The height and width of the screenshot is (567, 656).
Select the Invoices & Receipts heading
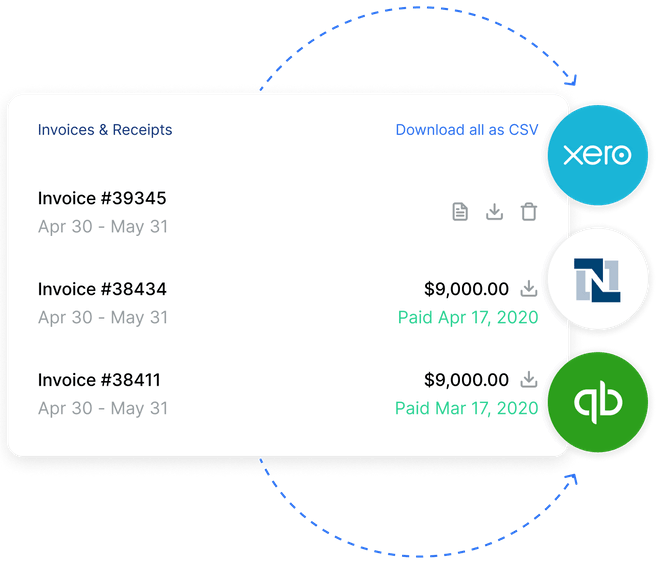[105, 130]
